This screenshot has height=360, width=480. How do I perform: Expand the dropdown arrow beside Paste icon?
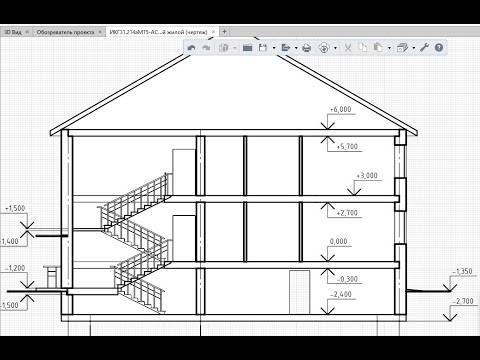pos(389,48)
